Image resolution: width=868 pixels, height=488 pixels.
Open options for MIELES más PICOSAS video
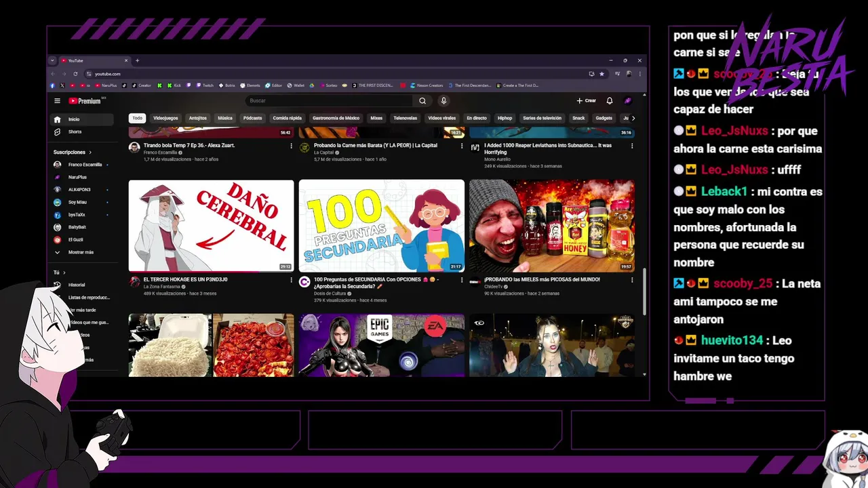pos(632,279)
